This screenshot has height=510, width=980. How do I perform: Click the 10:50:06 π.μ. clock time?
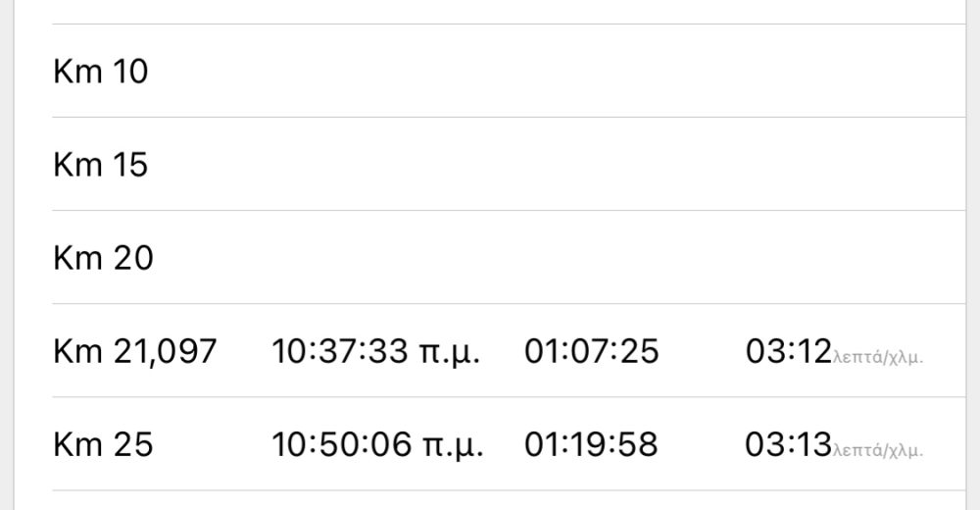pyautogui.click(x=375, y=444)
